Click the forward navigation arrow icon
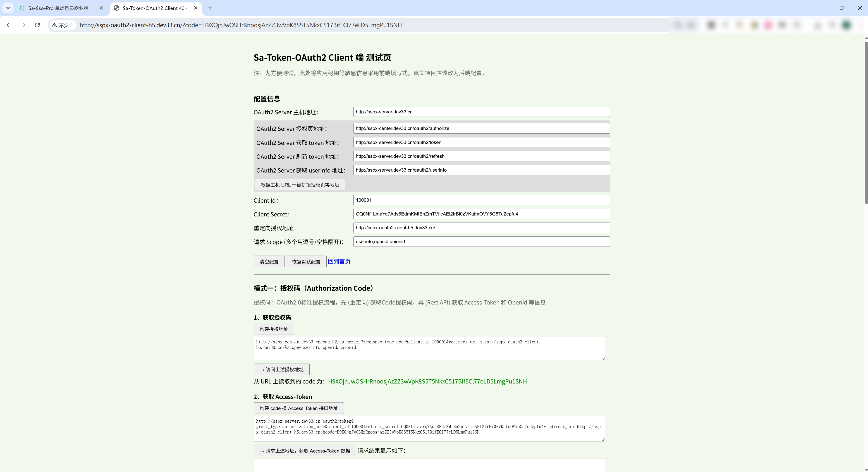868x472 pixels. coord(23,25)
